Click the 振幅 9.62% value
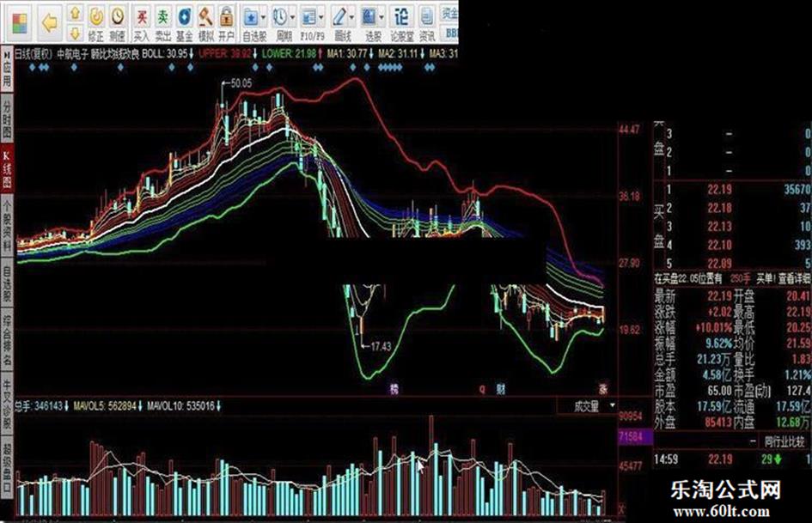 [x=718, y=343]
